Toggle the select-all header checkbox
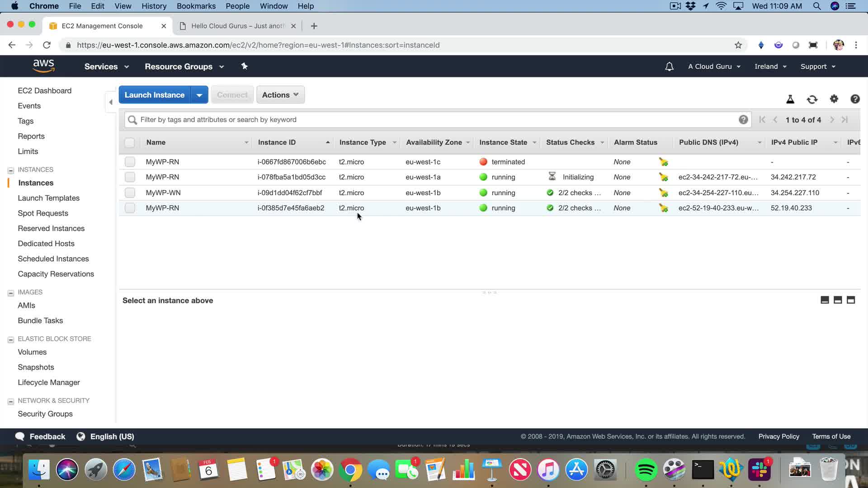Viewport: 868px width, 488px height. point(129,143)
